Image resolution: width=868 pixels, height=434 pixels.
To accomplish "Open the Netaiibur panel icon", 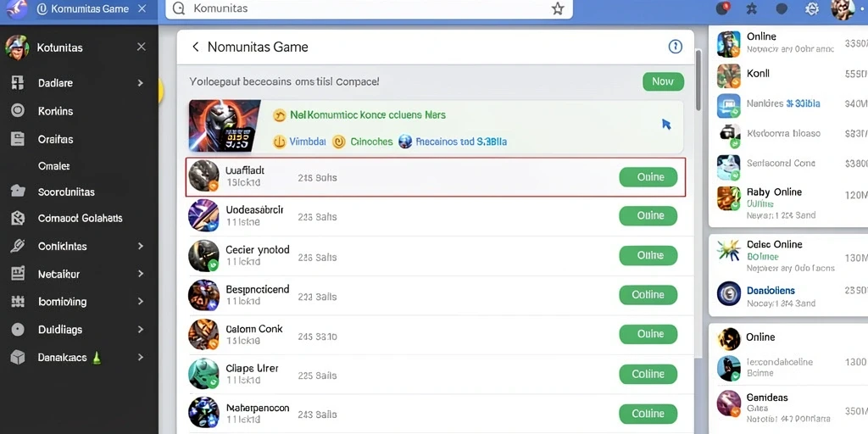I will click(18, 274).
